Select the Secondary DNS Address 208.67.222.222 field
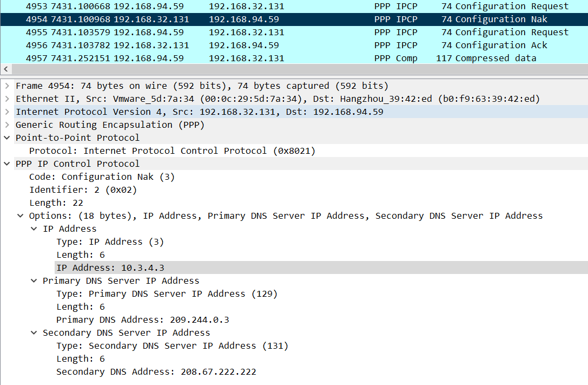The image size is (588, 385). click(x=156, y=371)
